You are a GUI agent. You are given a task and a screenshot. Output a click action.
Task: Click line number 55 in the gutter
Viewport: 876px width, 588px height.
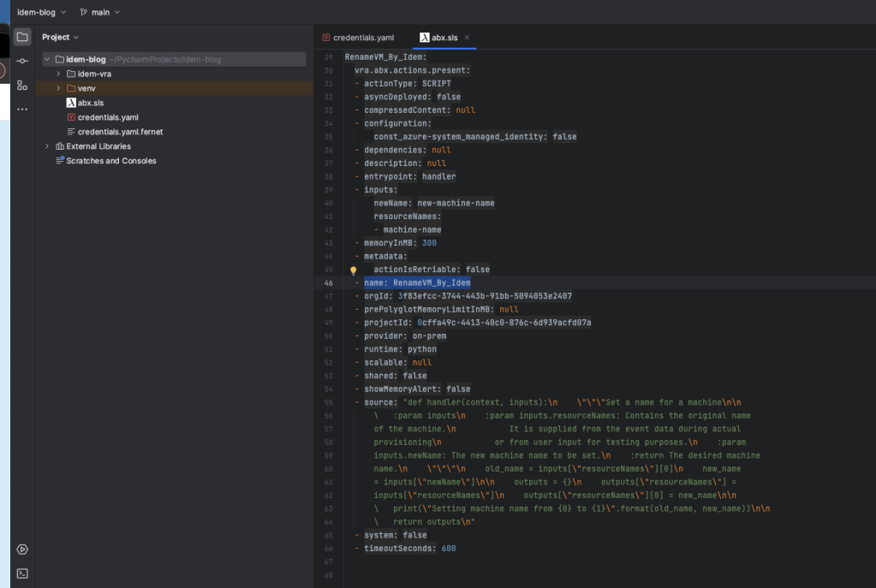[x=328, y=401]
